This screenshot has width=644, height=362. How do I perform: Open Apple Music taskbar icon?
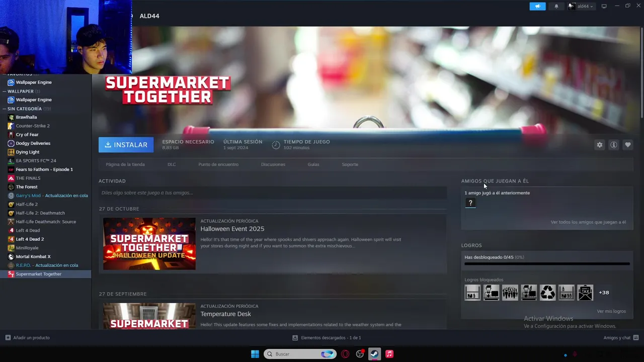[389, 354]
